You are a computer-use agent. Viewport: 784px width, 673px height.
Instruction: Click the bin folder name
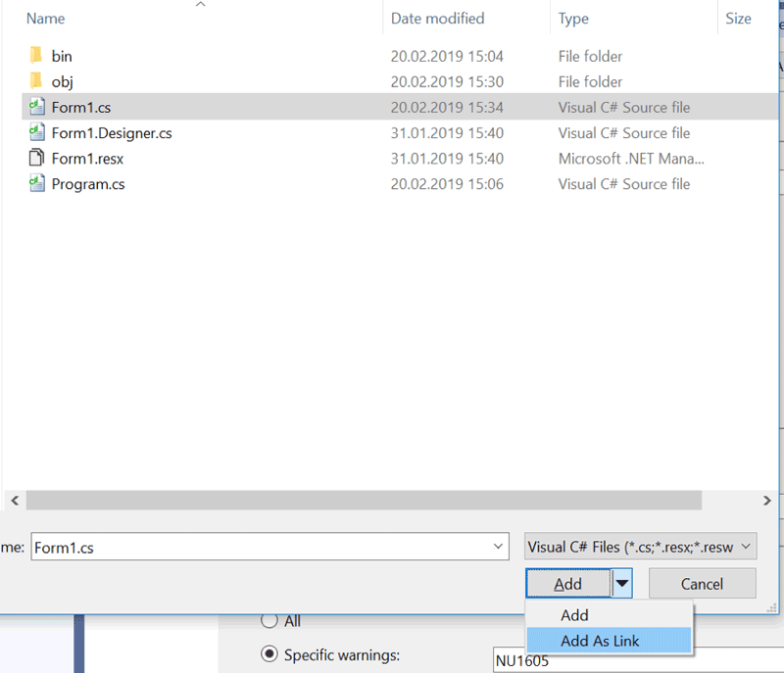(62, 56)
